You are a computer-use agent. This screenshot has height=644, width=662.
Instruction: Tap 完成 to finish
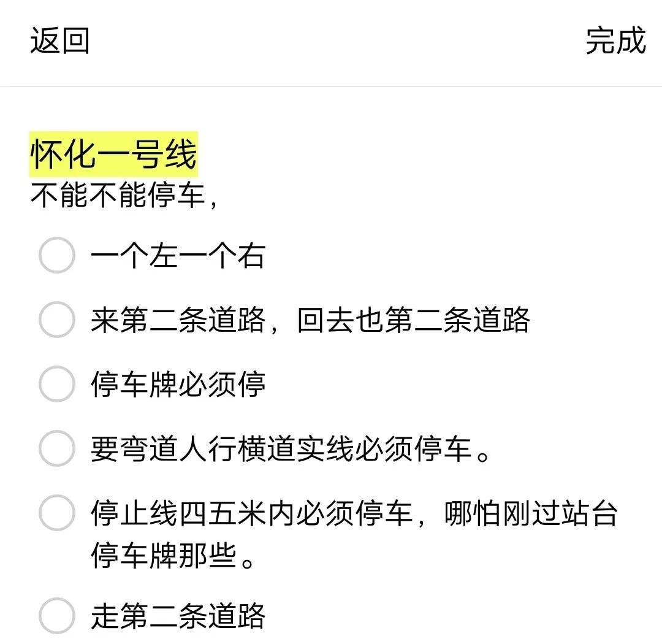615,41
